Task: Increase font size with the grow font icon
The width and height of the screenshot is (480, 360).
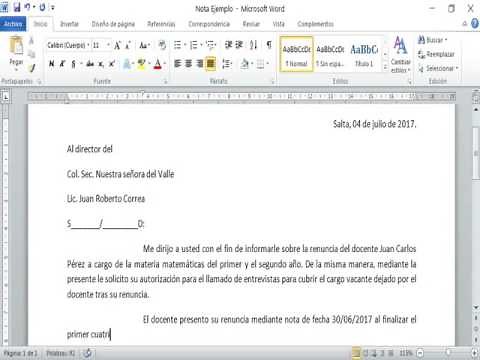Action: tap(117, 45)
